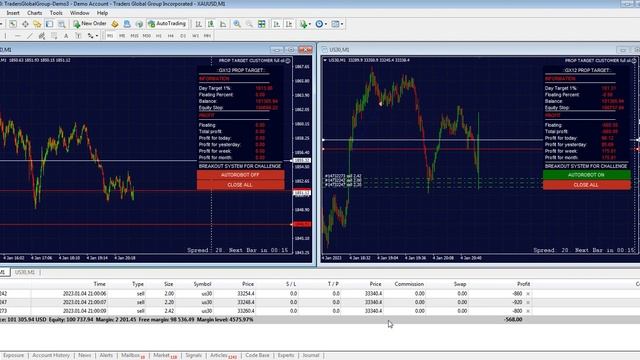Screen dimensions: 640x360
Task: Switch to candlestick chart display
Action: (211, 24)
